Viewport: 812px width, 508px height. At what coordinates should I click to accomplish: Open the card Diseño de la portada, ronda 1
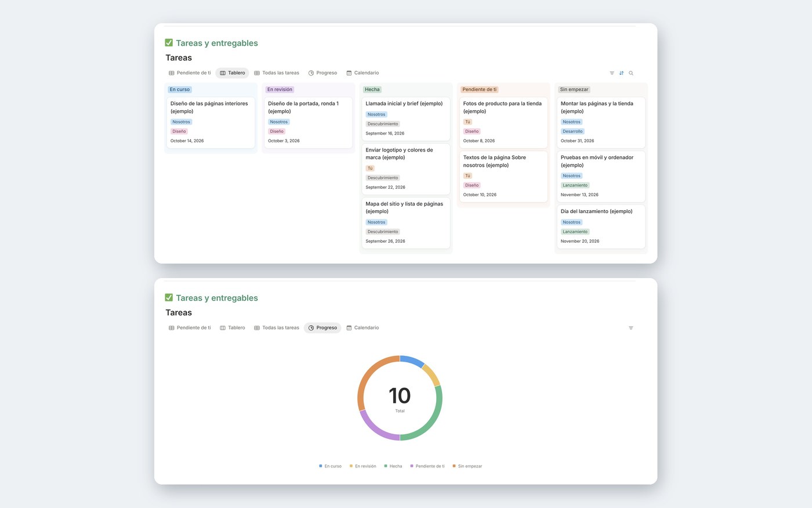pyautogui.click(x=308, y=123)
